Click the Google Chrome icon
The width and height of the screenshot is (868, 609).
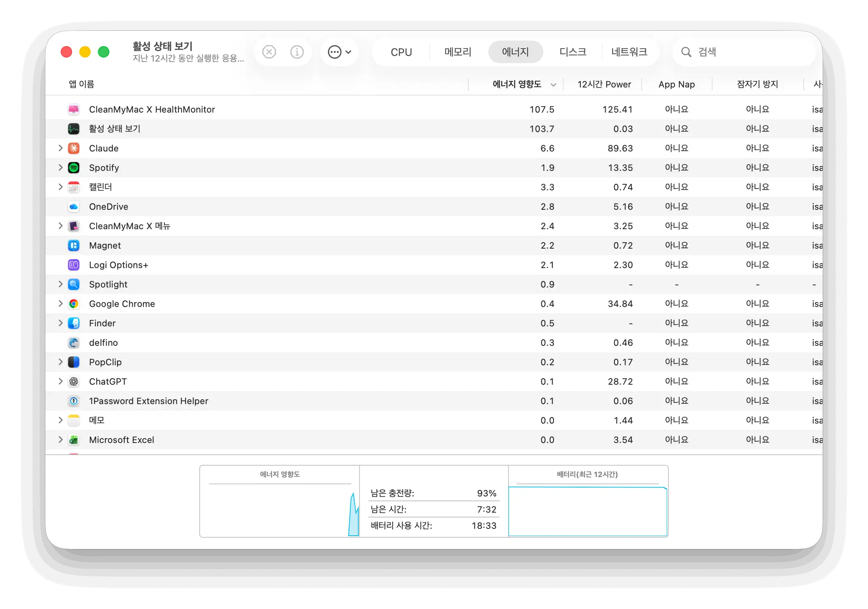point(74,304)
